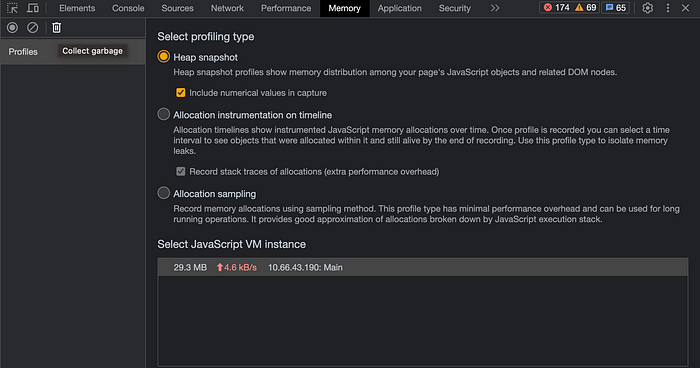Image resolution: width=700 pixels, height=368 pixels.
Task: Toggle the device toolbar icon
Action: [x=33, y=8]
